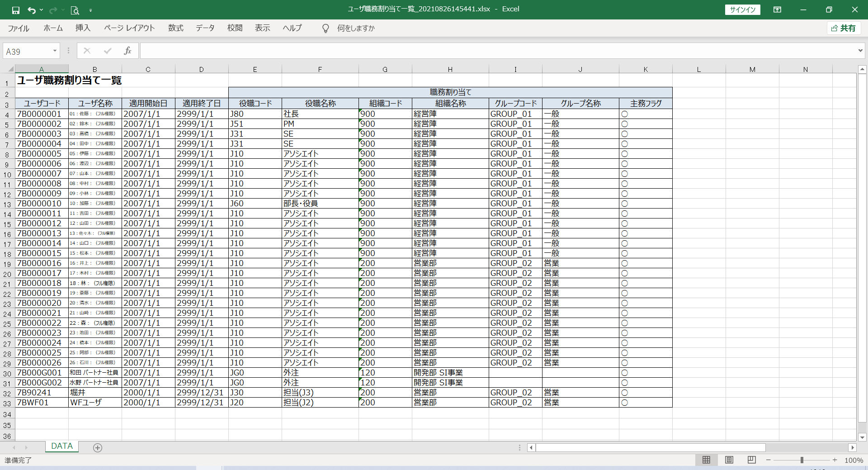
Task: Click the Save icon in title bar
Action: (16, 10)
